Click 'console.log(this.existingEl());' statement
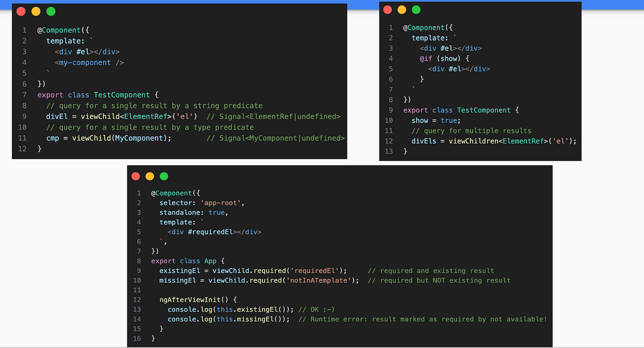The width and height of the screenshot is (644, 348). click(x=230, y=309)
